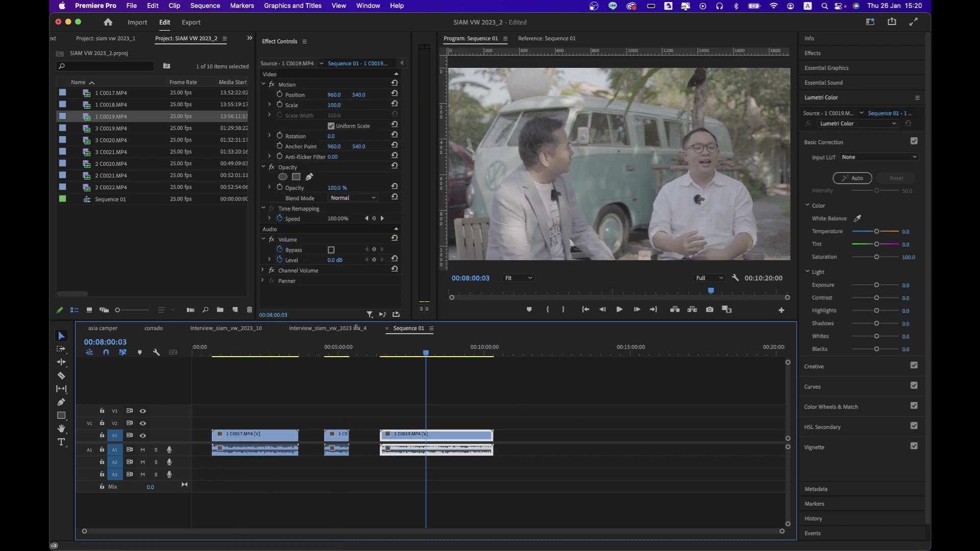The width and height of the screenshot is (980, 551).
Task: Mute audio track A1
Action: point(142,450)
